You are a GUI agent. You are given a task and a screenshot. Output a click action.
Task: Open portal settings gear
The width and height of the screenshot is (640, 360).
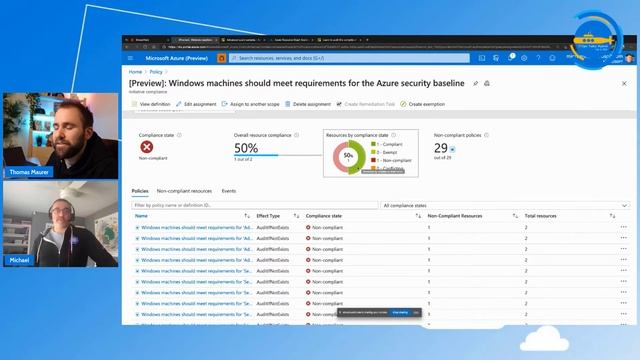tap(524, 58)
